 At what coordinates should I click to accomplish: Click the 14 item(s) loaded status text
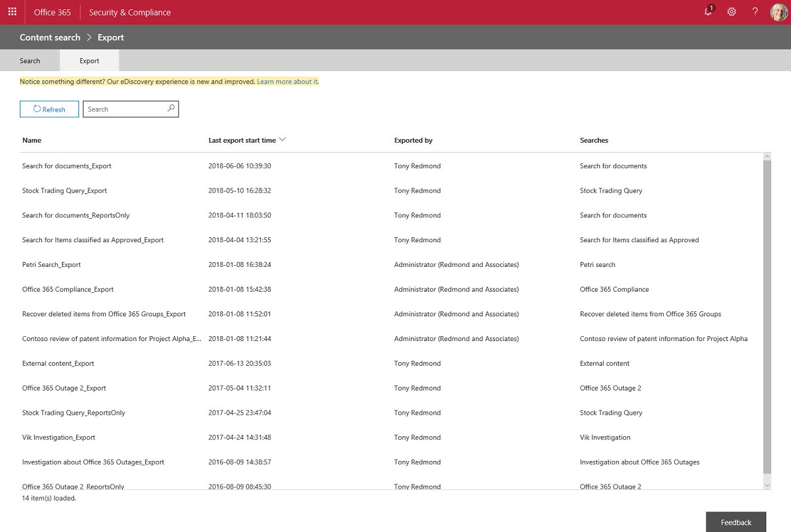click(x=49, y=498)
